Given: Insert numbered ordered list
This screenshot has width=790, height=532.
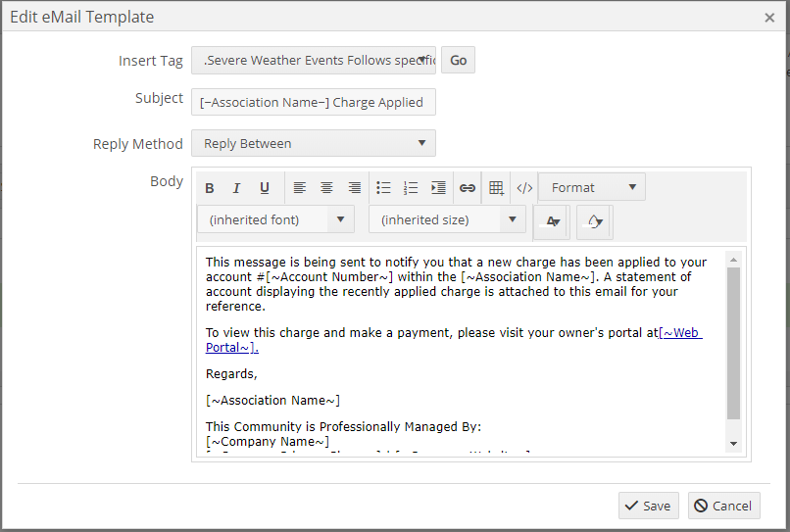Looking at the screenshot, I should point(411,188).
